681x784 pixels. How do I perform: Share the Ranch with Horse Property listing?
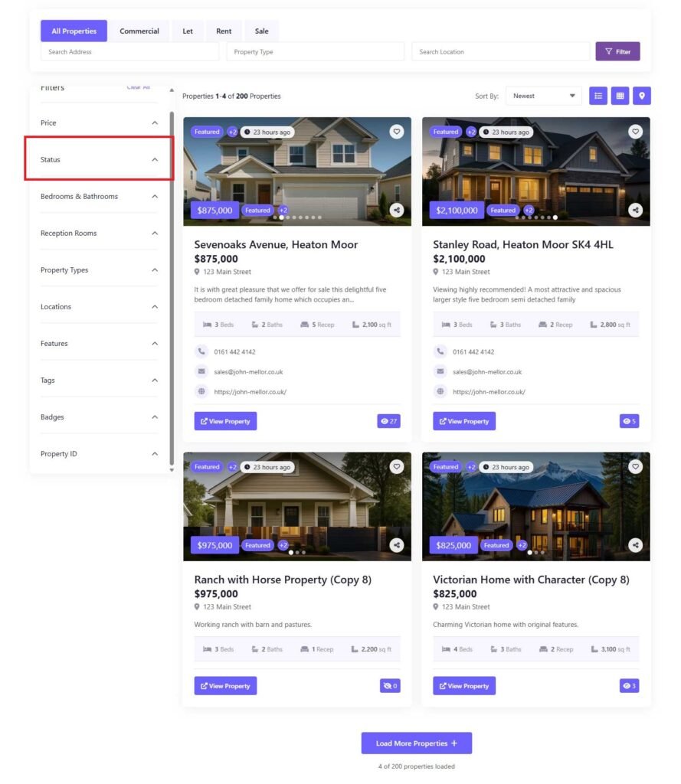pyautogui.click(x=396, y=545)
